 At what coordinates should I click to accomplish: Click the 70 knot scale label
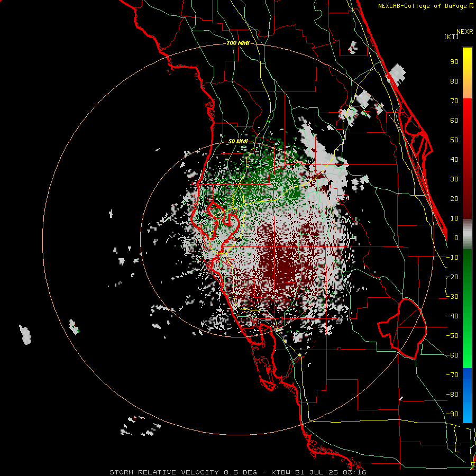point(454,101)
